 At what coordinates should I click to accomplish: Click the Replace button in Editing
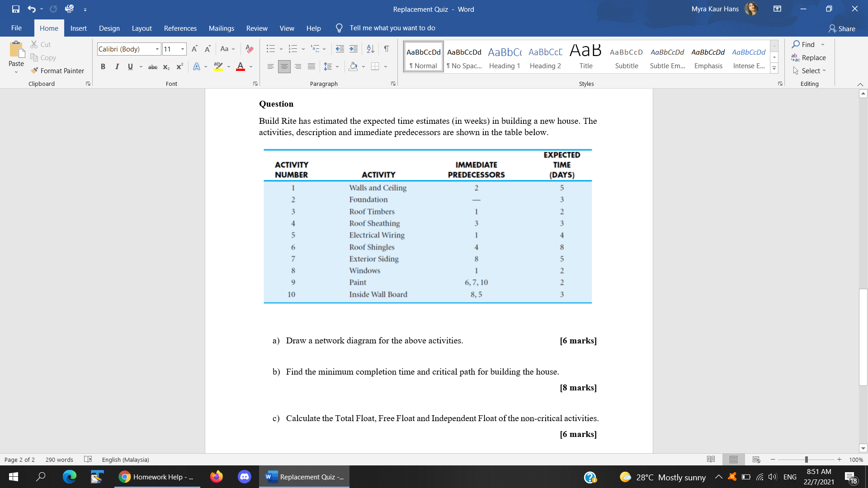[x=809, y=57]
